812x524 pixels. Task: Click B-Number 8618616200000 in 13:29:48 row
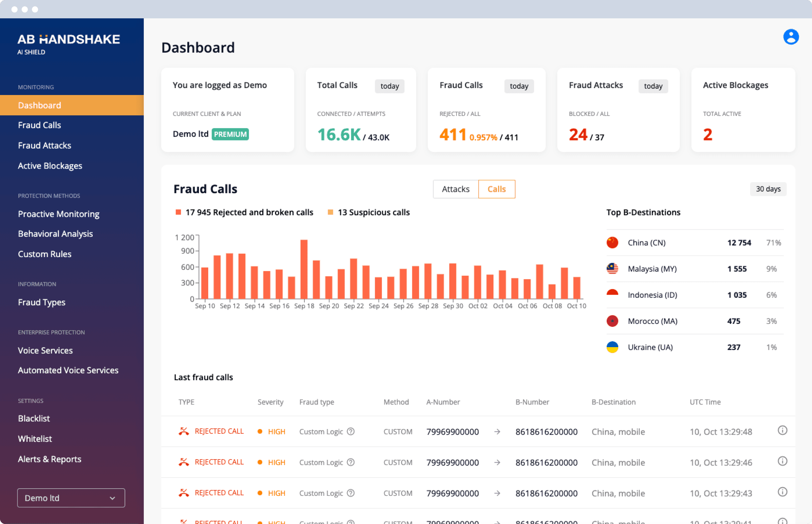point(546,432)
